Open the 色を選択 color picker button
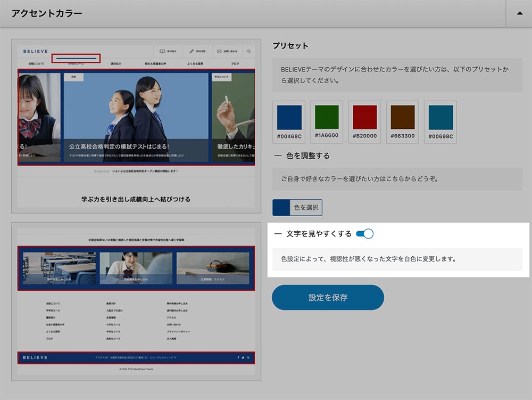The height and width of the screenshot is (400, 532). tap(297, 208)
